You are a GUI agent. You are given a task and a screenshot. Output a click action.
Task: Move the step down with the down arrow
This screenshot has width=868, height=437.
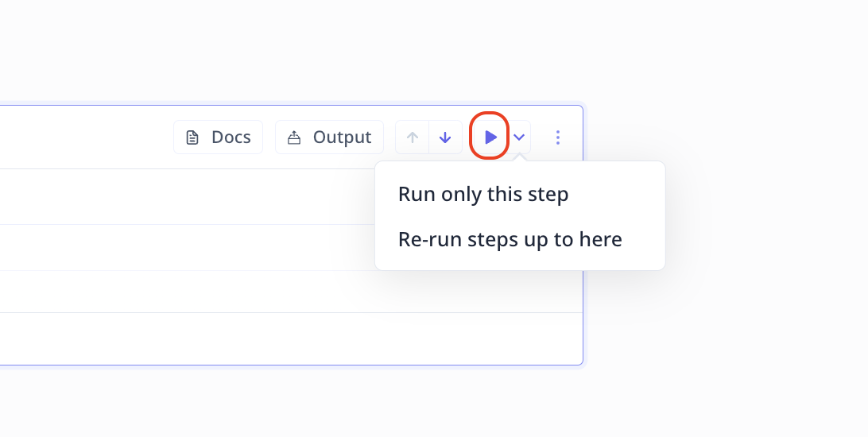445,137
